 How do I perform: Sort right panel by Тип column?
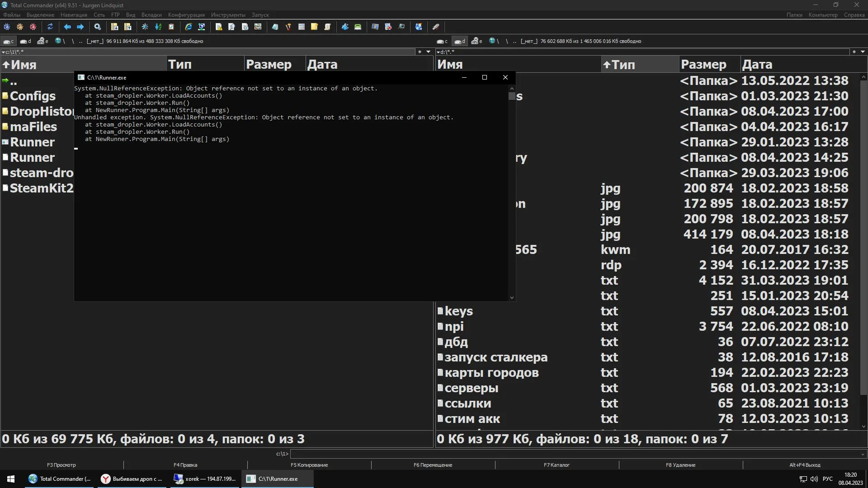640,64
